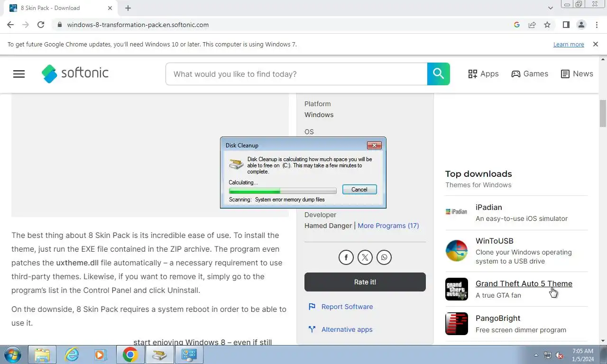
Task: Close the Disk Cleanup dialog
Action: (x=374, y=146)
